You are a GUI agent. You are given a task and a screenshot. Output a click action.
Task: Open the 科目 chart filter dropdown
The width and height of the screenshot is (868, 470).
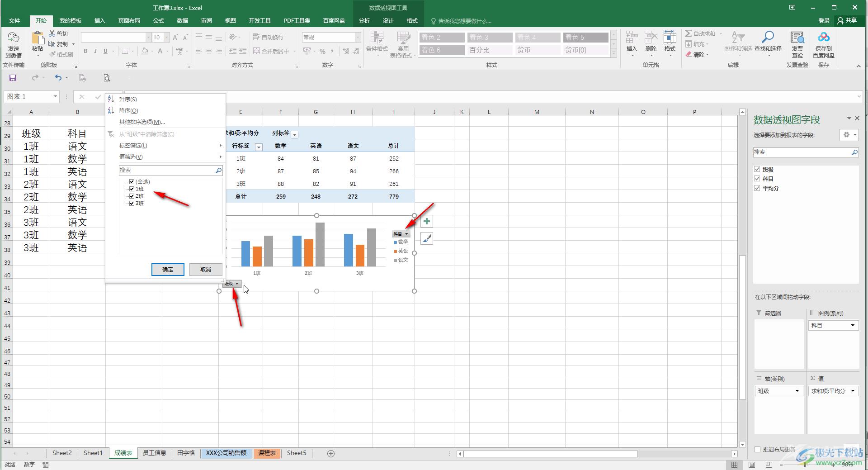coord(401,234)
